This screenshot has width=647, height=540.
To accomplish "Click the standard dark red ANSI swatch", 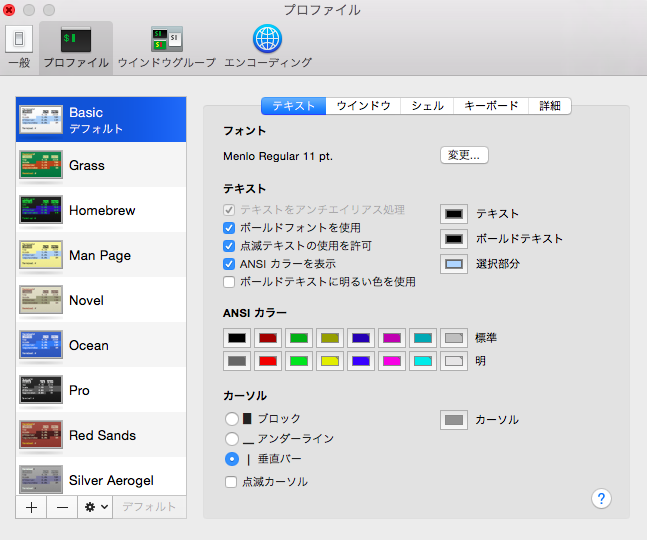I will (x=268, y=338).
